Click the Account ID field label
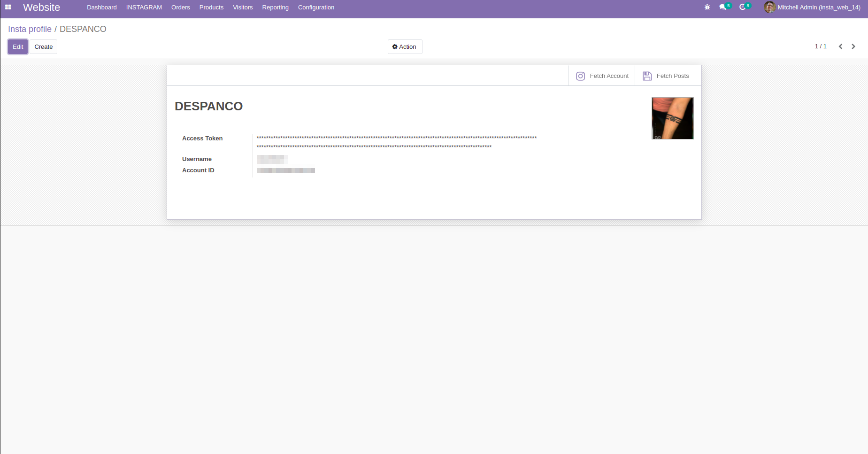The height and width of the screenshot is (454, 868). point(198,170)
